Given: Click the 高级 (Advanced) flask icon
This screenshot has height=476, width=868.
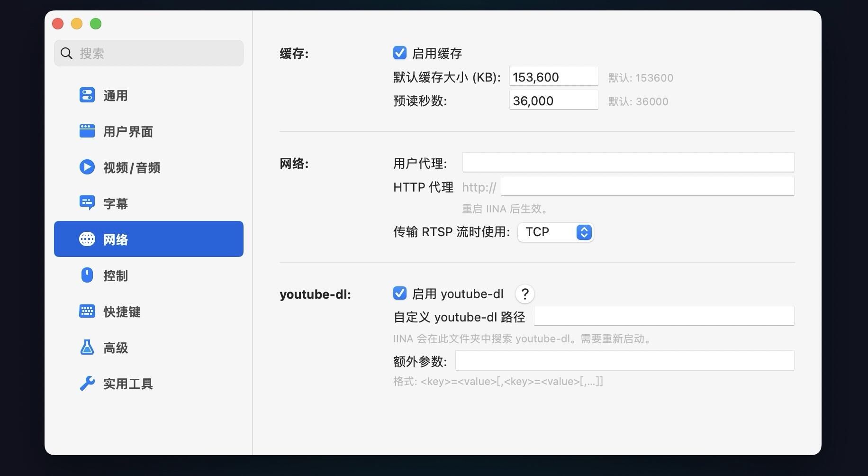Looking at the screenshot, I should 87,347.
